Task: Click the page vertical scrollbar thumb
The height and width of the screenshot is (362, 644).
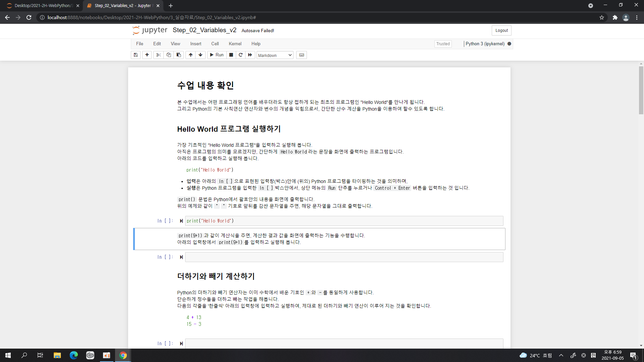Action: [x=641, y=90]
